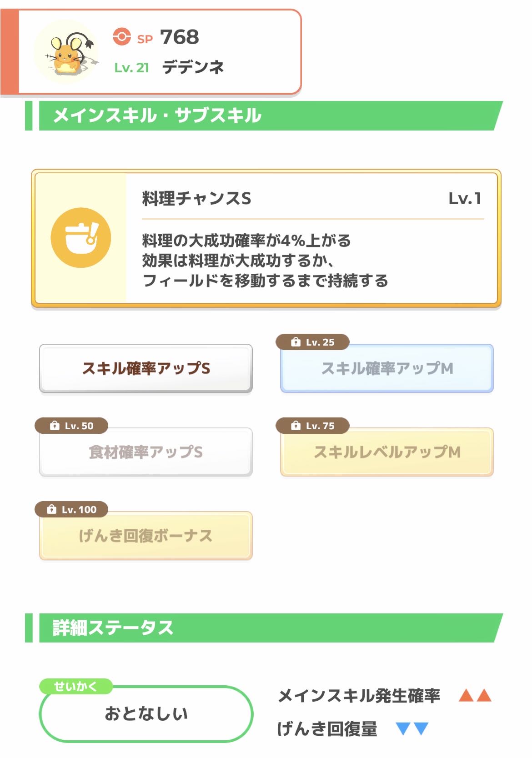532x758 pixels.
Task: Select the locked 食材確率アップS sub skill
Action: pos(146,452)
